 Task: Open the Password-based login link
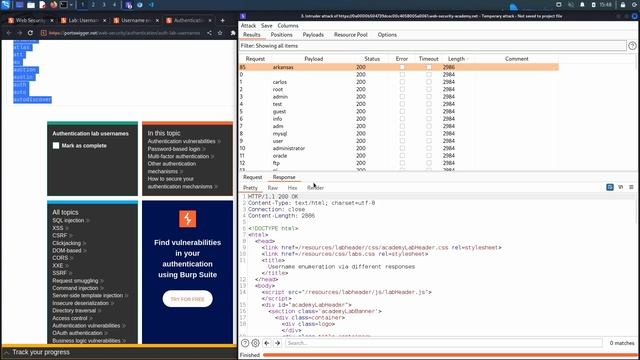174,149
